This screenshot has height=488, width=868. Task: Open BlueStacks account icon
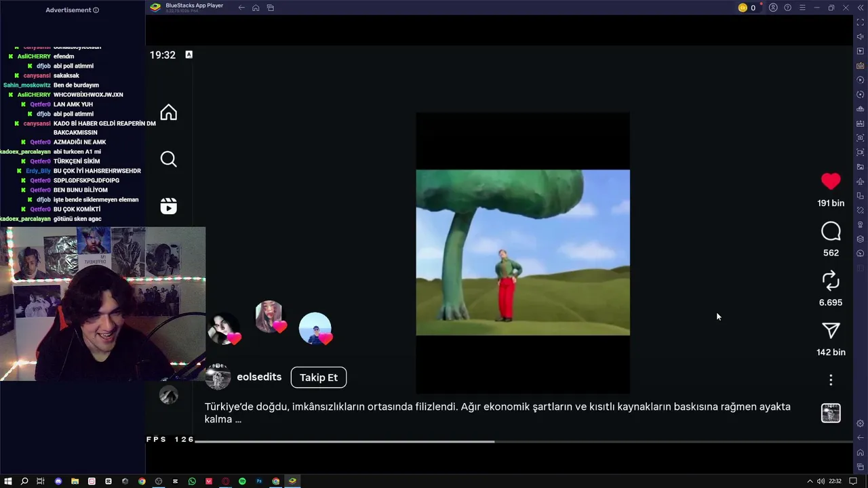click(773, 7)
